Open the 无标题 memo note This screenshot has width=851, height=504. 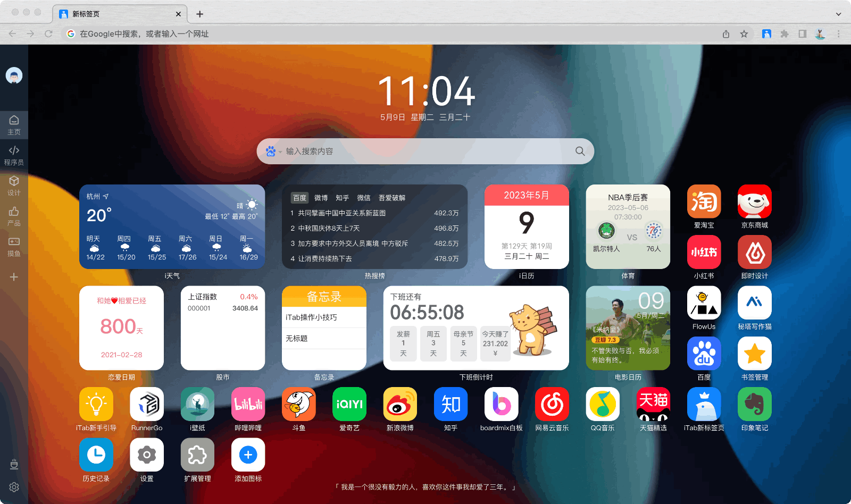coord(324,339)
